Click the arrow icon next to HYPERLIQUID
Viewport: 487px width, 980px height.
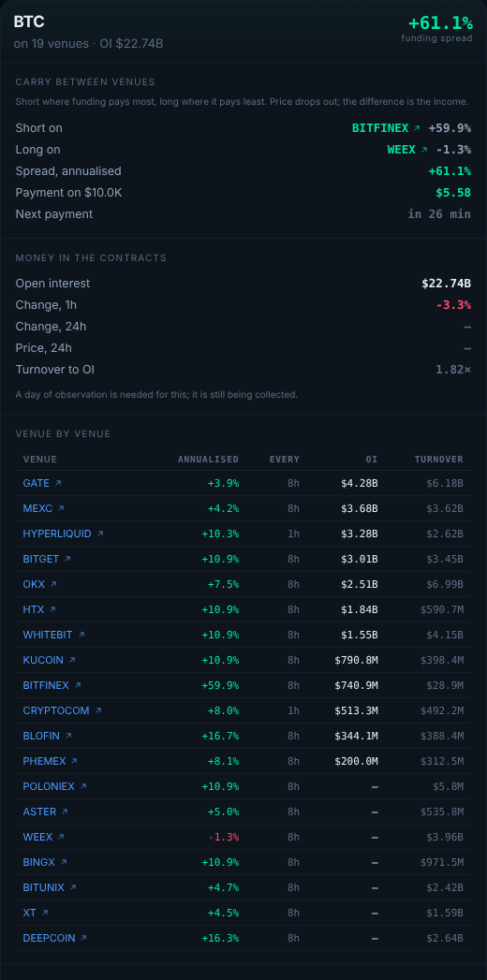[x=100, y=534]
